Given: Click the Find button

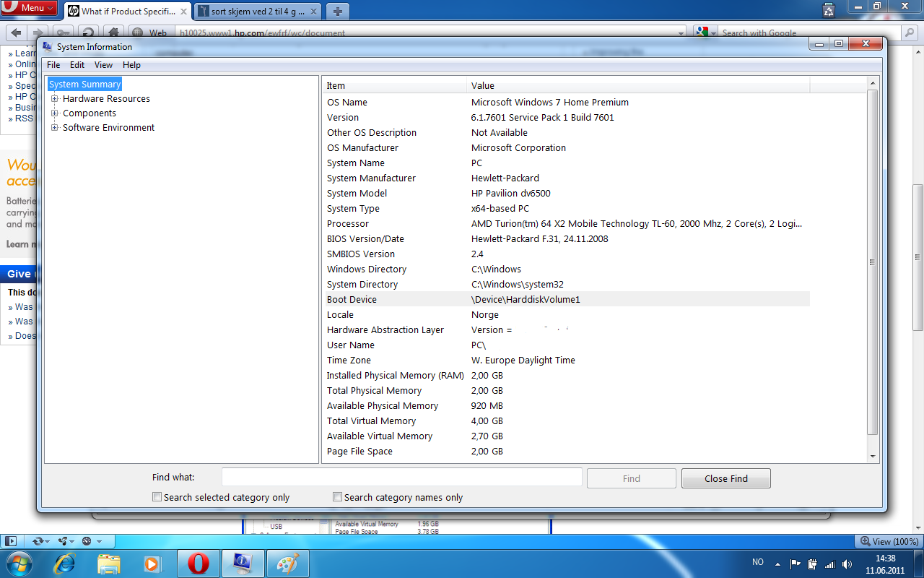Looking at the screenshot, I should [x=632, y=478].
